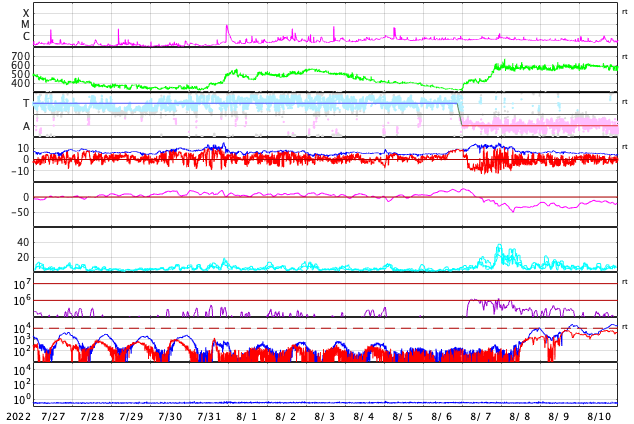The height and width of the screenshot is (424, 634).
Task: Select the 8/ 8 date label
Action: pos(520,417)
